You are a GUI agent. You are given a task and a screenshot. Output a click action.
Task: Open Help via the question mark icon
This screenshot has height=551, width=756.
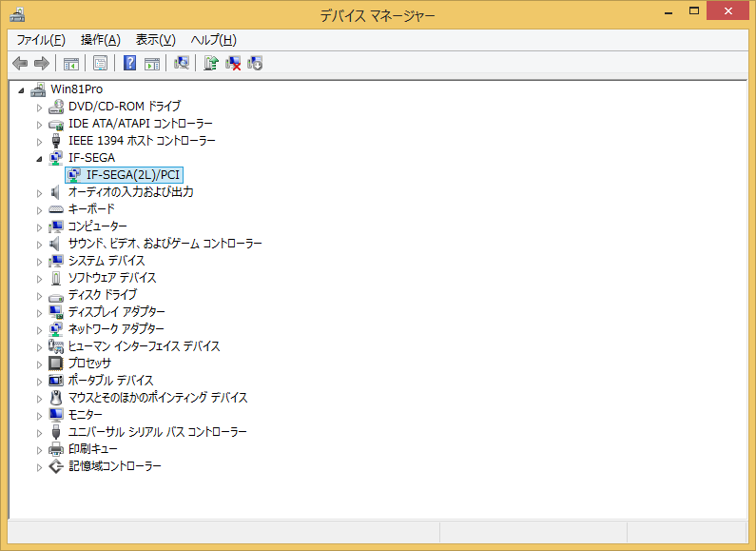coord(130,64)
